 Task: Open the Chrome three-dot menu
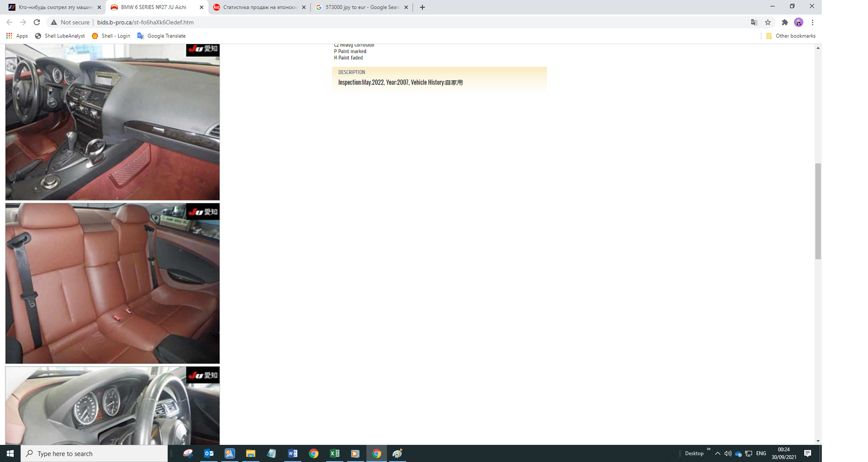click(x=812, y=22)
